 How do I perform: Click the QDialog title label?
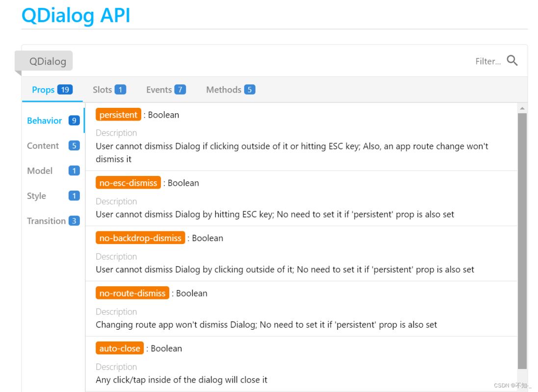(48, 61)
